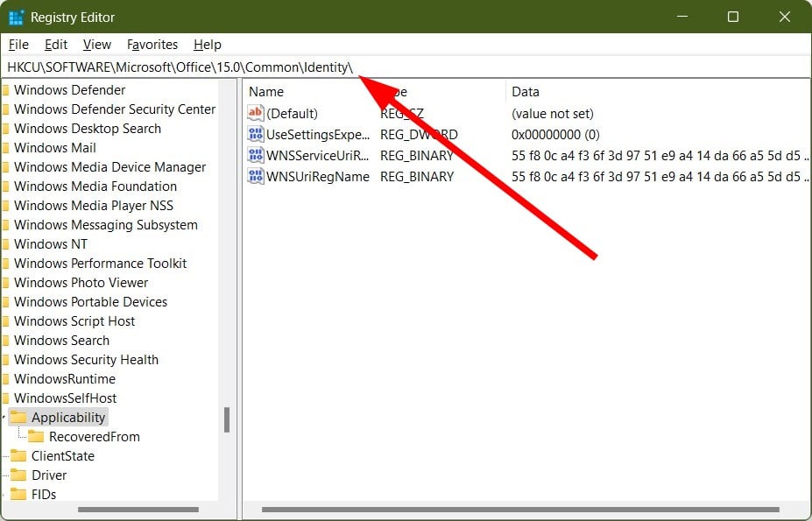
Task: Select Windows NT key
Action: 51,244
